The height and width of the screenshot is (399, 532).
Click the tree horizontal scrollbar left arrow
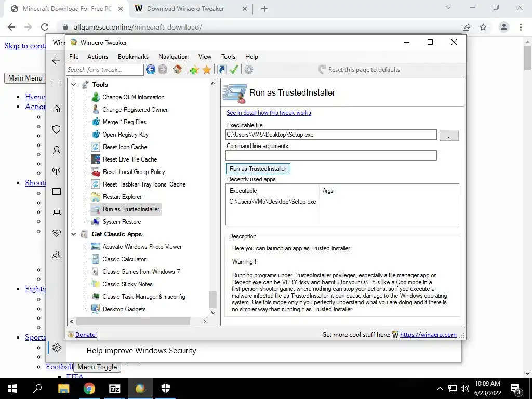[x=72, y=321]
